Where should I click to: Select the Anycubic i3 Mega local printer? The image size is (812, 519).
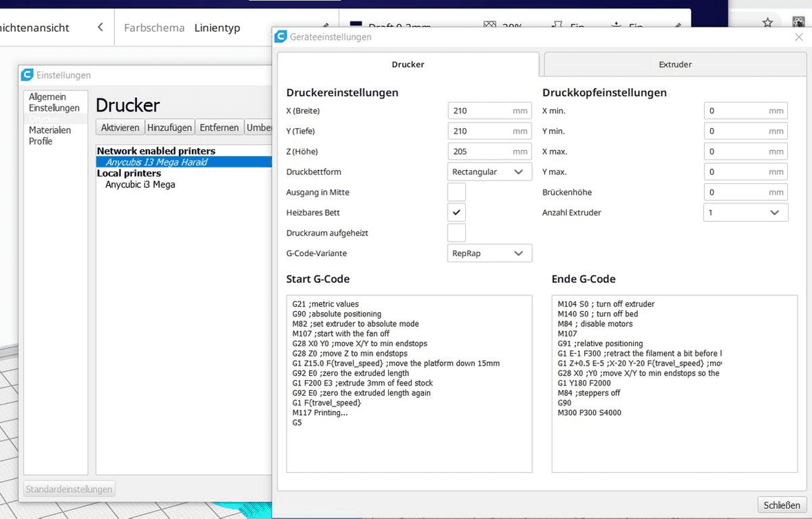point(140,184)
